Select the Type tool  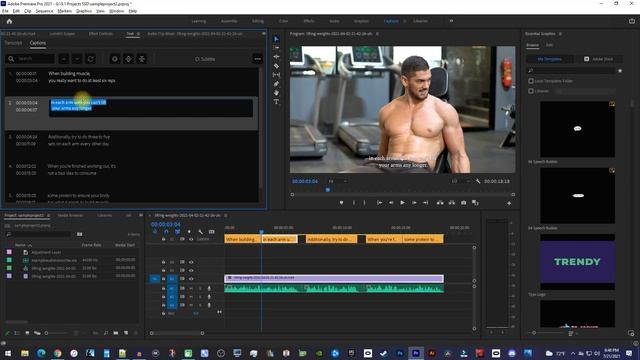click(276, 102)
